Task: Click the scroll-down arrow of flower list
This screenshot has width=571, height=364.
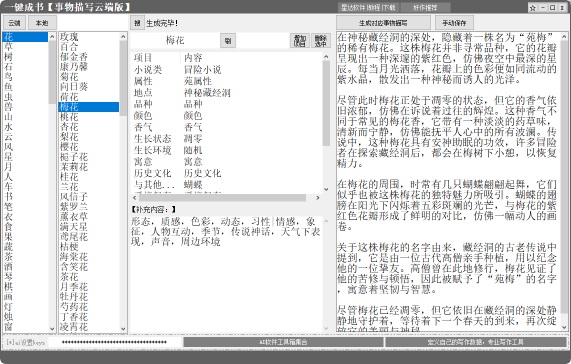Action: (123, 328)
